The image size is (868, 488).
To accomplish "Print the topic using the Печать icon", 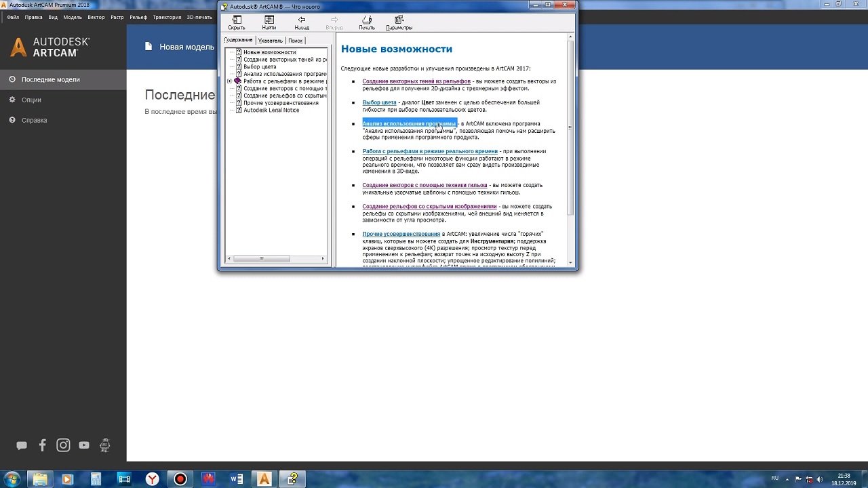I will pos(366,21).
